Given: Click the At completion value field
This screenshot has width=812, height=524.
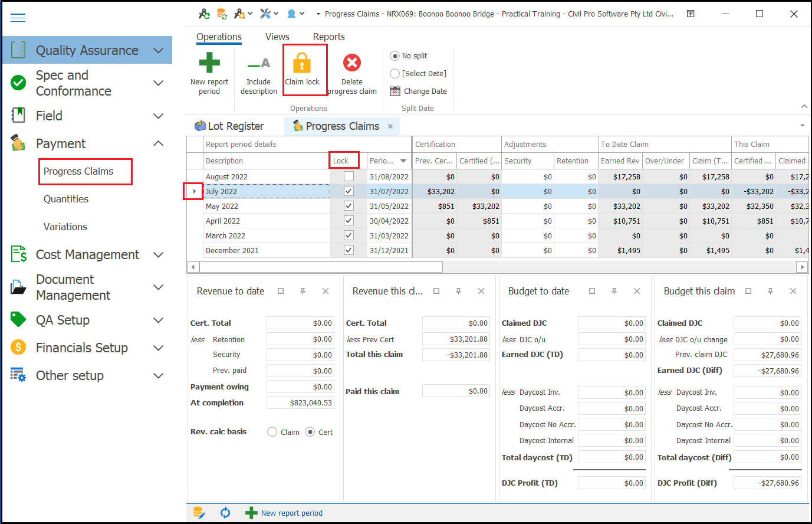Looking at the screenshot, I should [x=300, y=402].
